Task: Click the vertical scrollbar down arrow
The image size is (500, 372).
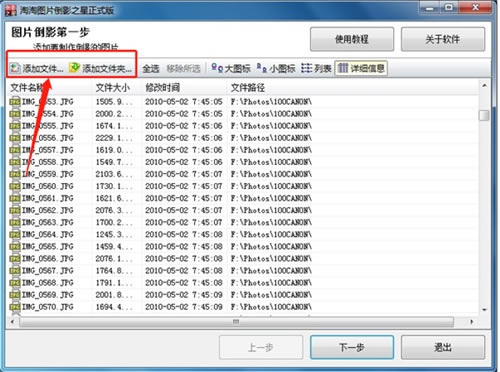Action: pyautogui.click(x=484, y=310)
